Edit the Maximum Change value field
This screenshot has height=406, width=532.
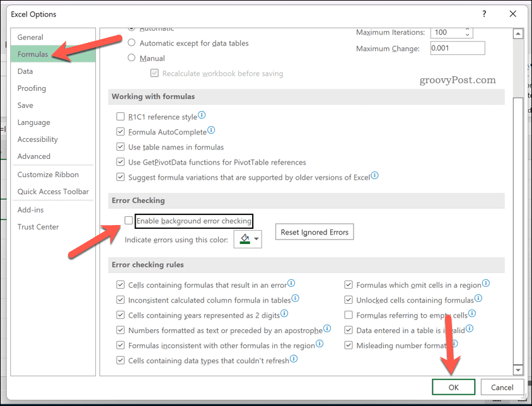coord(457,47)
